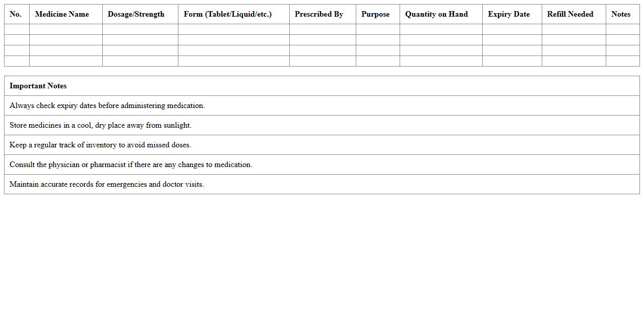Screen dimensions: 644x328
Task: Click last empty cell under Quantity on Hand
Action: point(441,61)
